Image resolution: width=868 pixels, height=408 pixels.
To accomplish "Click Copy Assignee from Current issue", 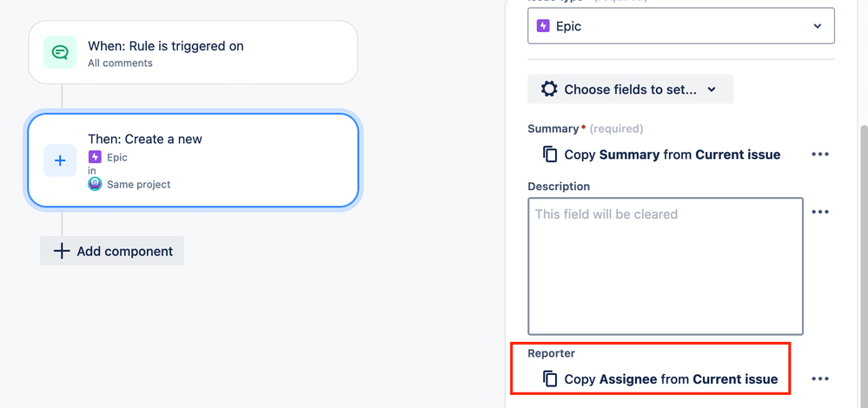I will 671,379.
